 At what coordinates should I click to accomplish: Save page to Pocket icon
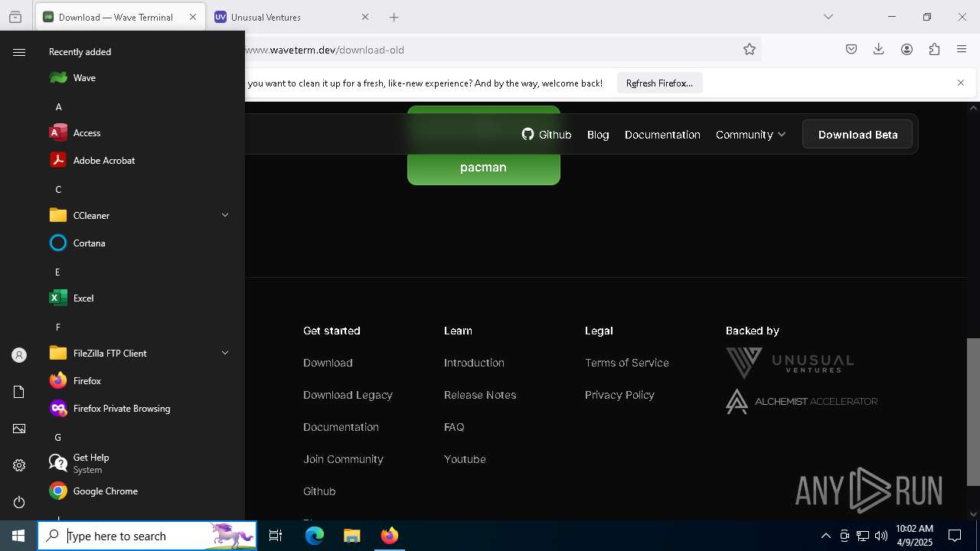pos(851,50)
